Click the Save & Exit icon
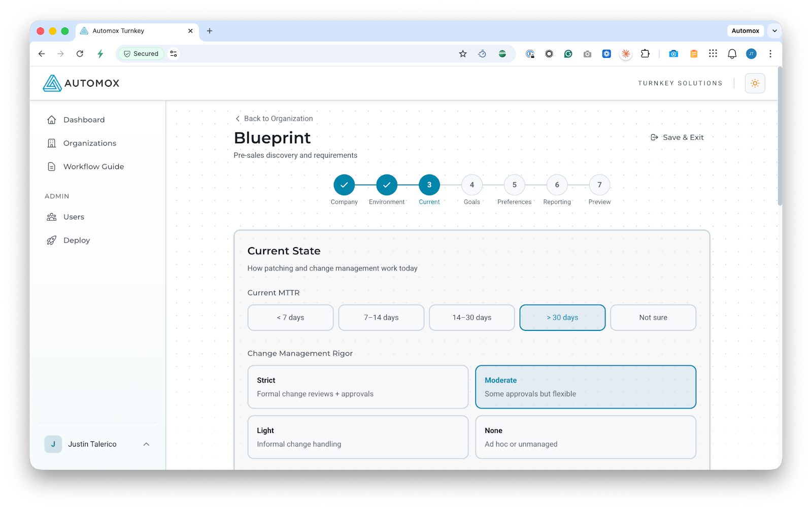The height and width of the screenshot is (509, 812). point(654,138)
